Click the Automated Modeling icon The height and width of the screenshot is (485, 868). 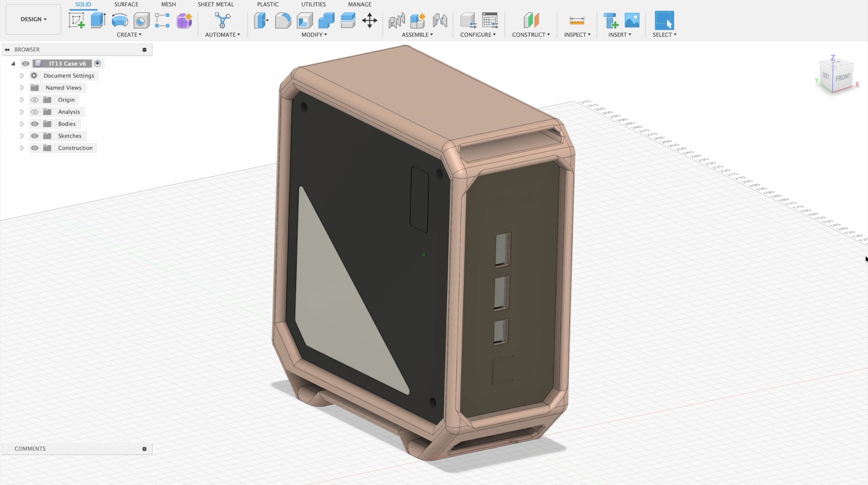[x=222, y=21]
